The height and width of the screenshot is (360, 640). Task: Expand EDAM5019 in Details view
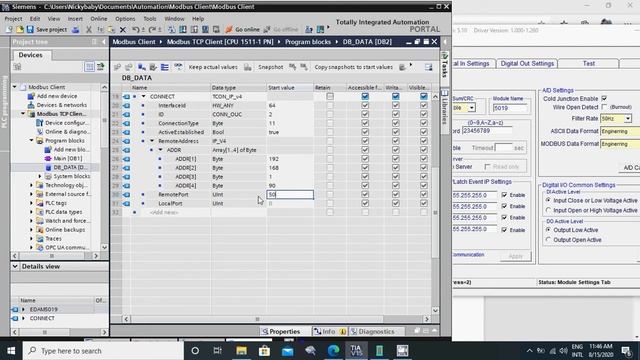tap(23, 309)
